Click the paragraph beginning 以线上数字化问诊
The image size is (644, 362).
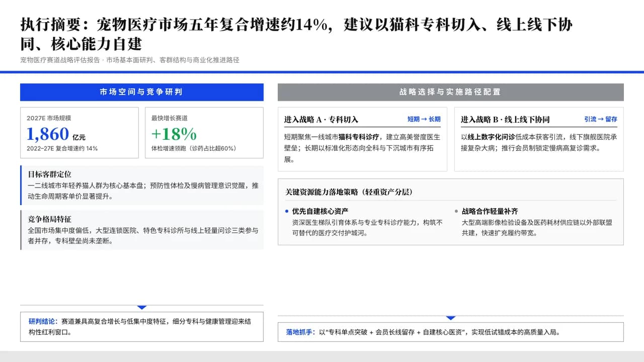click(539, 142)
